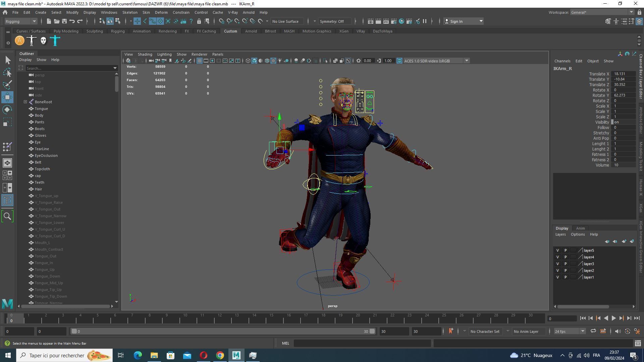Click the cyan T-pose shelf icon
644x362 pixels.
(55, 41)
